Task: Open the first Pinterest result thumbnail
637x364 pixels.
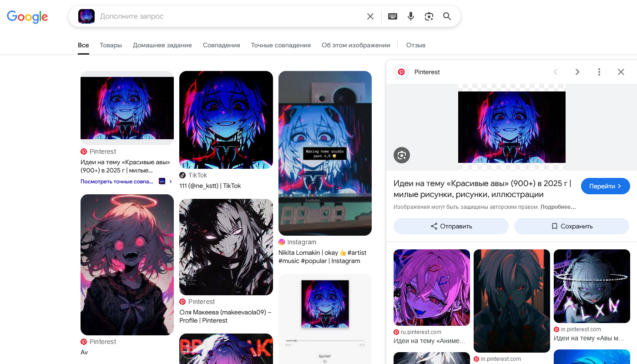Action: point(127,108)
